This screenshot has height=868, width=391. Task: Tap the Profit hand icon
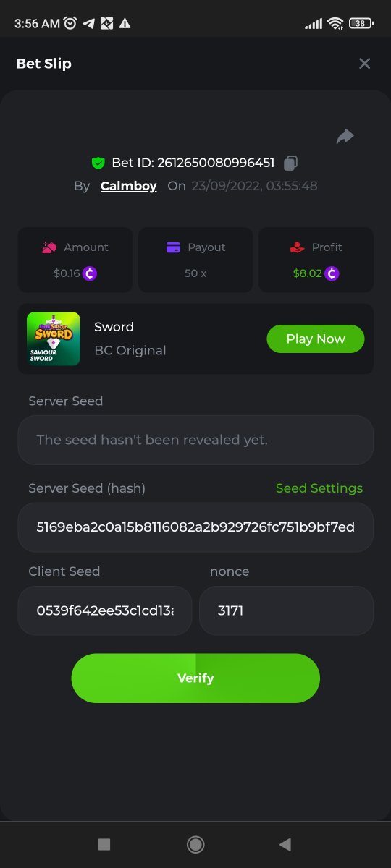pyautogui.click(x=297, y=247)
